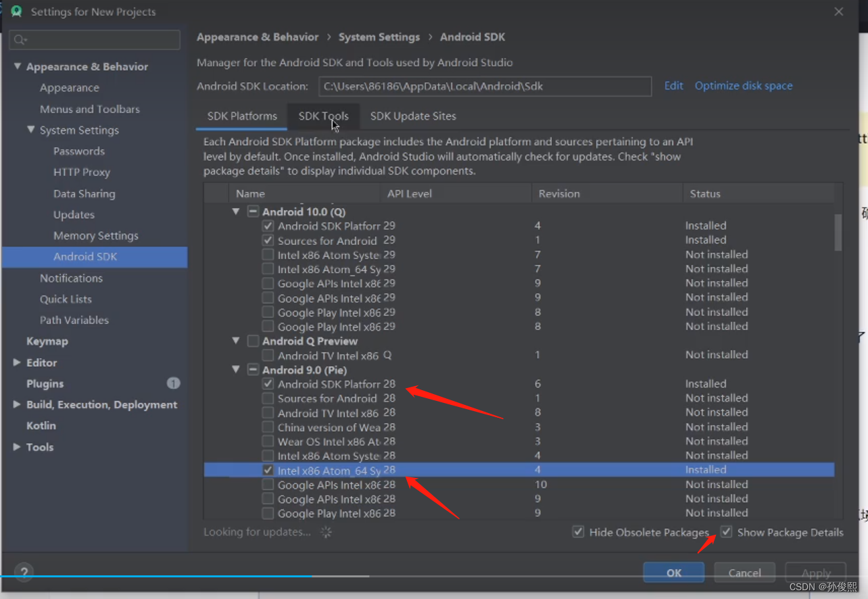The image size is (868, 599).
Task: Open Memory Settings page
Action: coord(96,235)
